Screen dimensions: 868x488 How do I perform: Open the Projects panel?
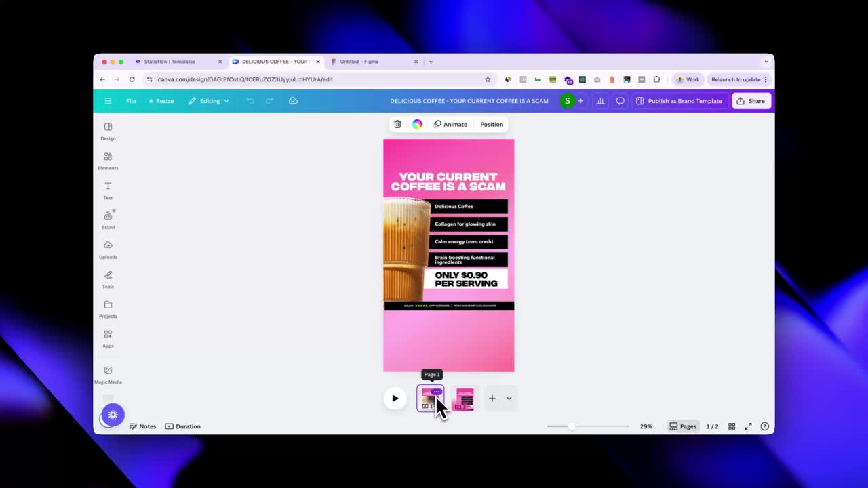coord(108,310)
